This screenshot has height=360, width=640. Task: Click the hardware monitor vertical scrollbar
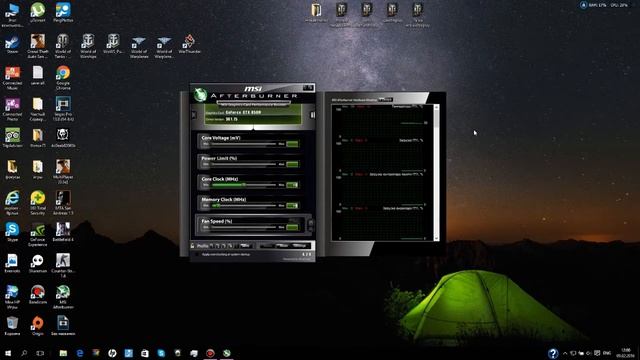[x=436, y=172]
